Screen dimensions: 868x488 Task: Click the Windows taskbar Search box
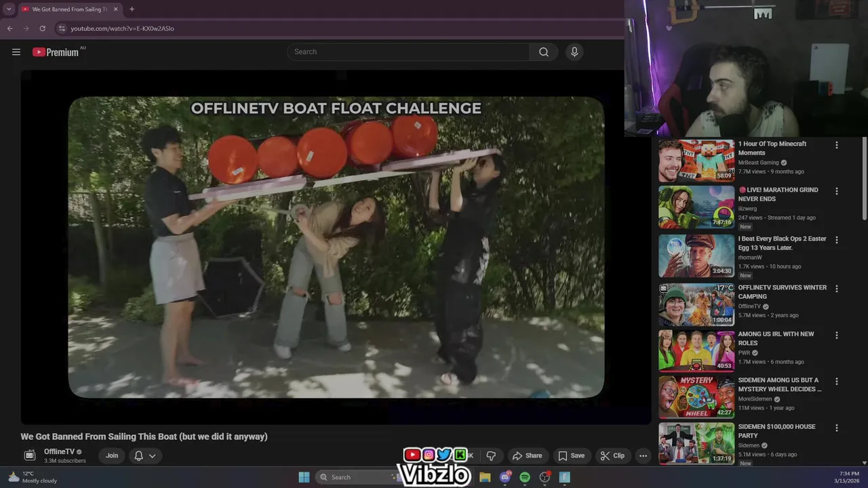click(x=359, y=477)
